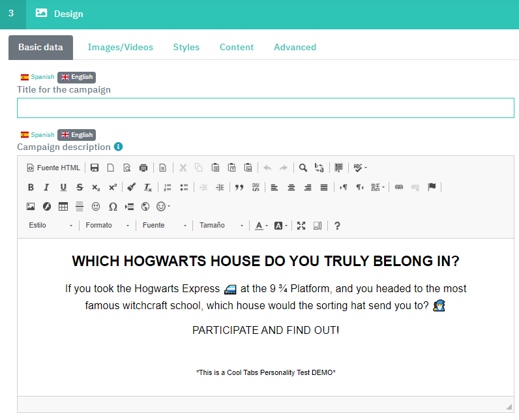Image resolution: width=519 pixels, height=420 pixels.
Task: Insert a horizontal line
Action: point(80,207)
